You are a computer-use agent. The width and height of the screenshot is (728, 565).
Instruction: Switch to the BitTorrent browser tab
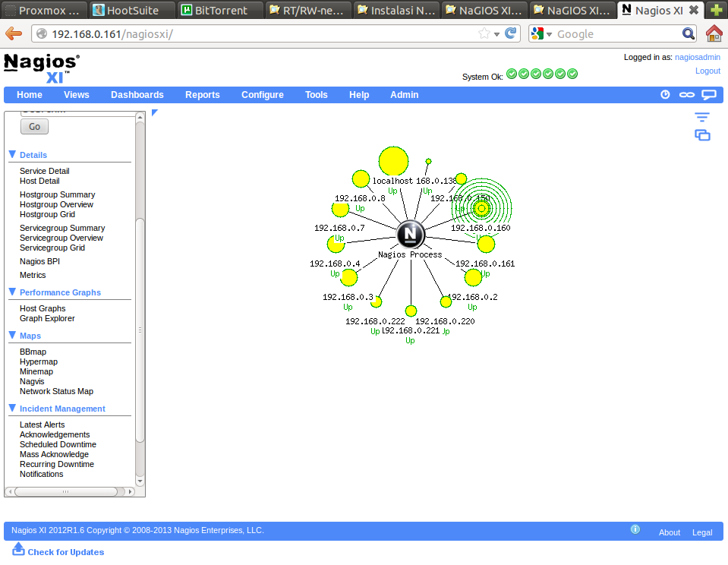click(220, 11)
